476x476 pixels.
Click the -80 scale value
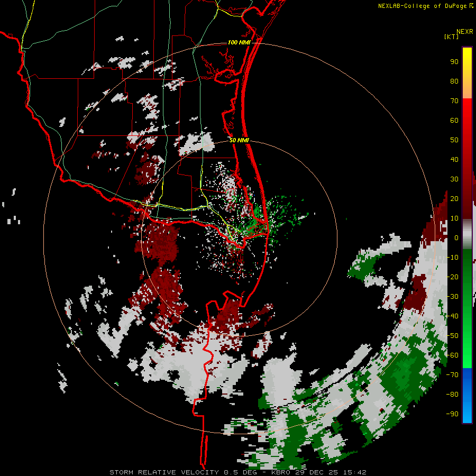click(x=452, y=395)
